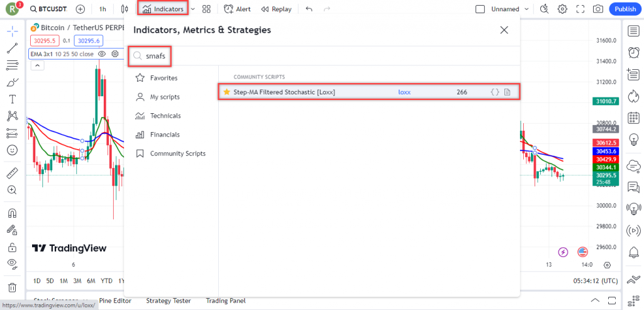View source code braces icon of script
Screen dimensions: 644x310
pyautogui.click(x=495, y=92)
